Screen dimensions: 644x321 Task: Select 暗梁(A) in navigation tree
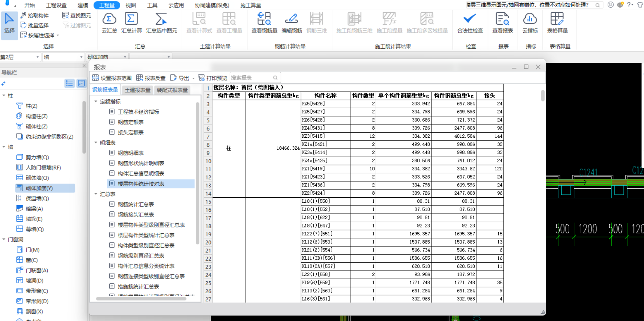pyautogui.click(x=34, y=209)
